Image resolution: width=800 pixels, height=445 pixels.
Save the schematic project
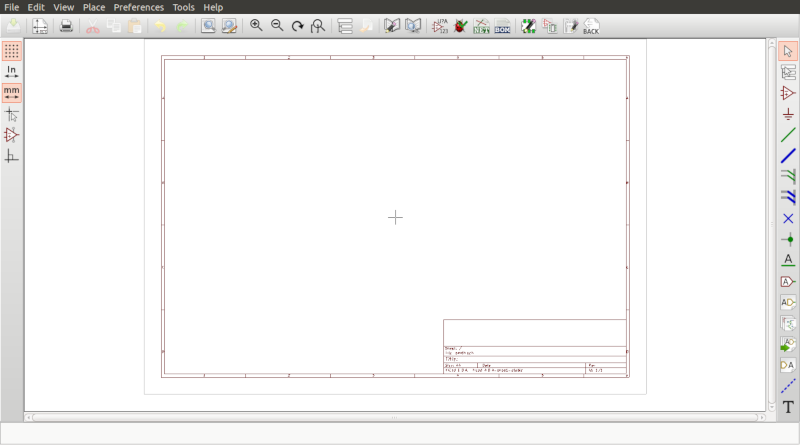[13, 26]
